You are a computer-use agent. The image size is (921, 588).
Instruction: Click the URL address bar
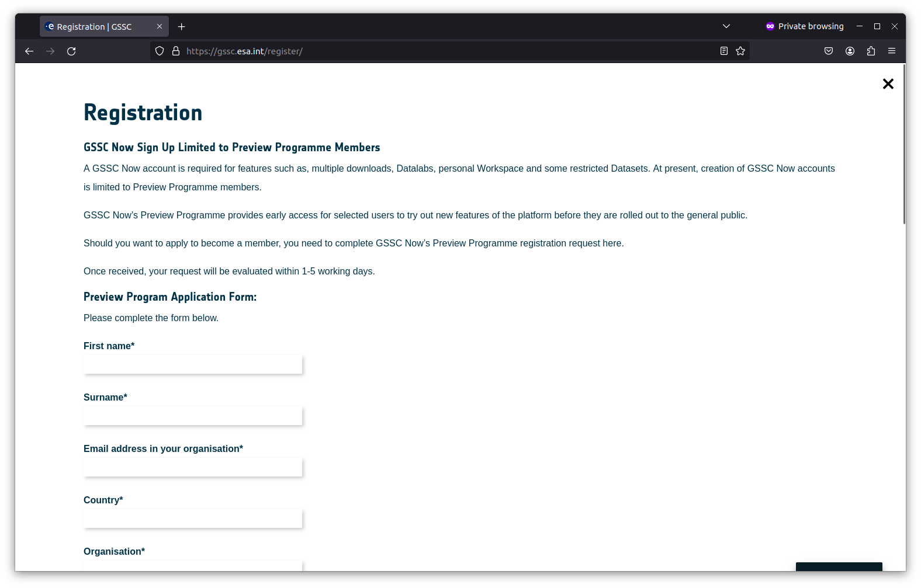point(450,51)
